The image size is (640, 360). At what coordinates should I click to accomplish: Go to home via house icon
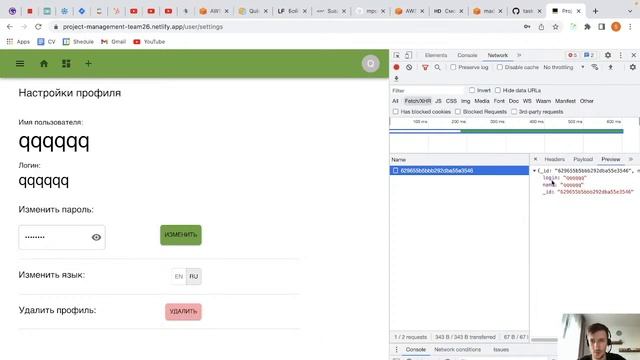pos(44,64)
